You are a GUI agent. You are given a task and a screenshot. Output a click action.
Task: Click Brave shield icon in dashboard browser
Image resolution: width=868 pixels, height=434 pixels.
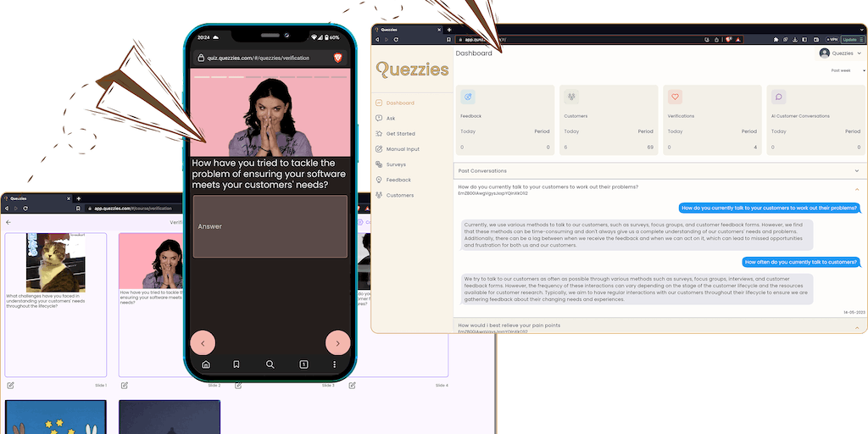[729, 40]
